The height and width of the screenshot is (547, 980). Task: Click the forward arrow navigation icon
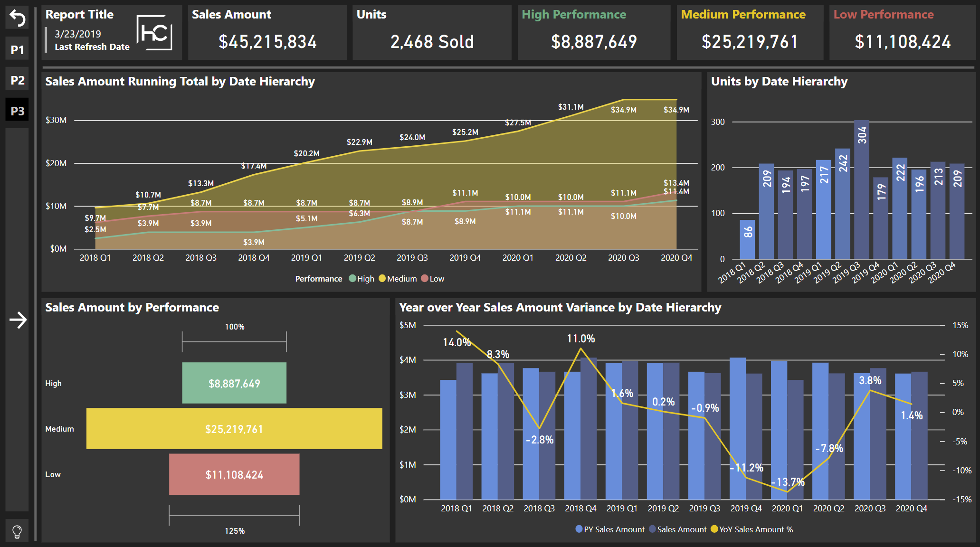(17, 320)
